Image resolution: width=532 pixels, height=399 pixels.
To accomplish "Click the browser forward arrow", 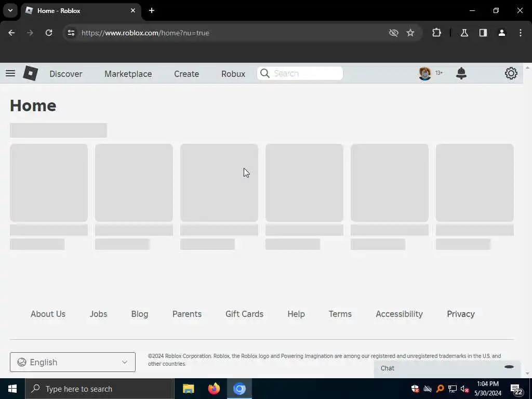I will click(x=30, y=33).
